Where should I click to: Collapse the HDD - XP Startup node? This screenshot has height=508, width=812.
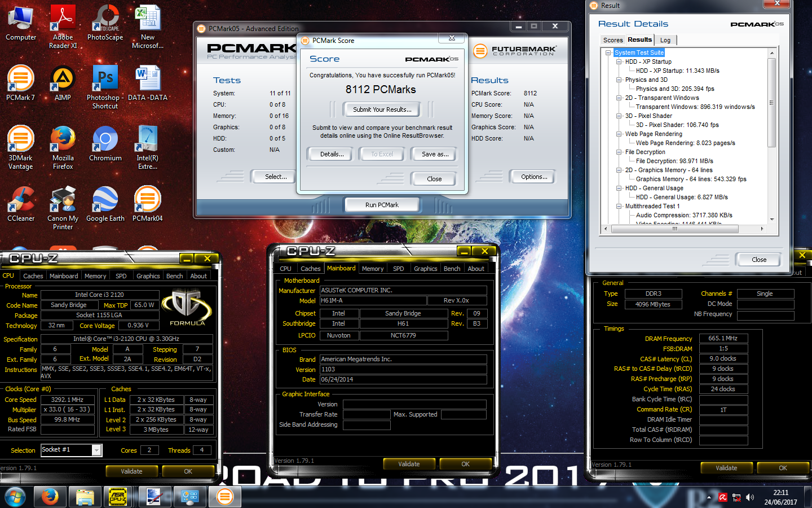click(x=619, y=62)
